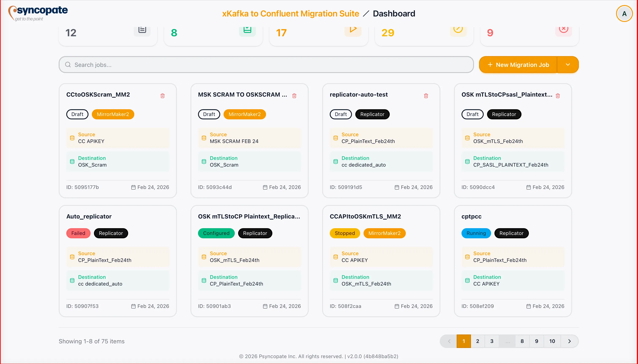Toggle the Failed badge on Auto_replicator
638x364 pixels.
tap(78, 233)
